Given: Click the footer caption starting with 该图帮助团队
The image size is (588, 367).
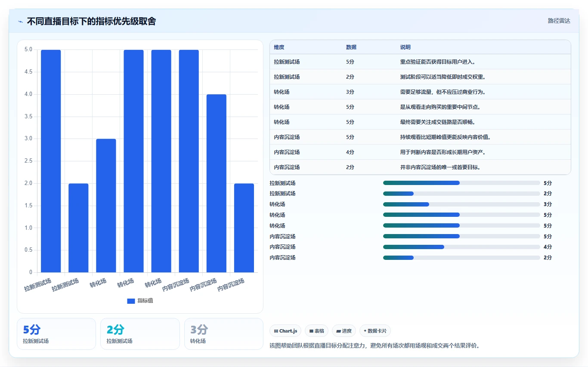Looking at the screenshot, I should click(374, 345).
